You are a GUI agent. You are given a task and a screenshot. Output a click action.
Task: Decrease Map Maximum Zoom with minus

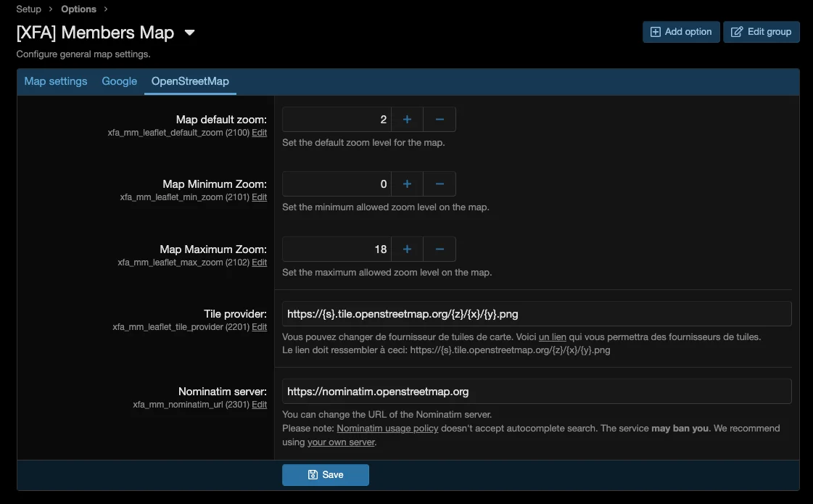click(439, 249)
